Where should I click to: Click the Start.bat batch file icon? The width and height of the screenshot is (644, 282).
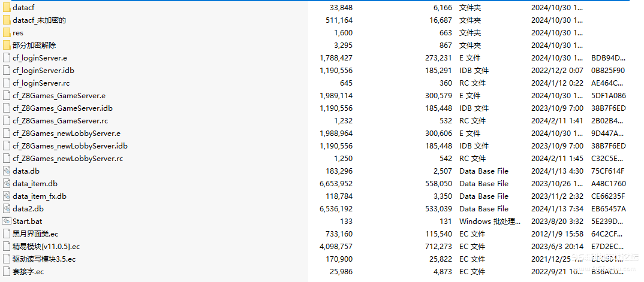(7, 222)
